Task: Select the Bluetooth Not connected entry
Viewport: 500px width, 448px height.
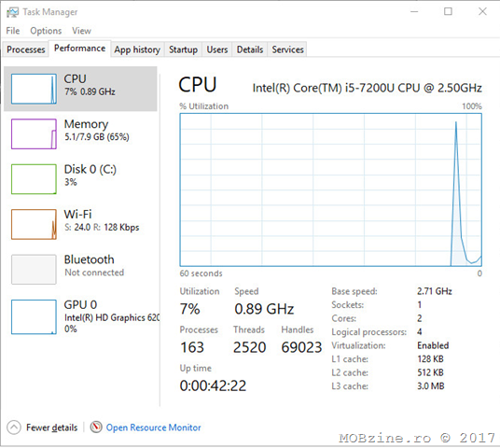Action: [80, 269]
